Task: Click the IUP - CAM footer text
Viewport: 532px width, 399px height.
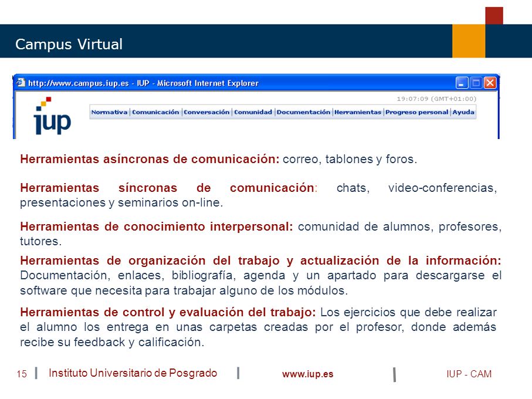Action: pos(469,374)
